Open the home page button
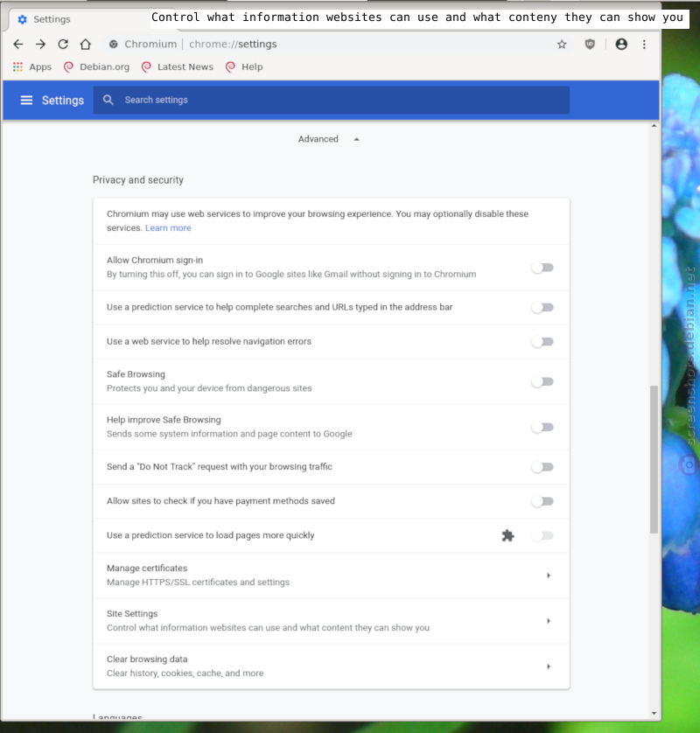This screenshot has height=733, width=700. 85,45
